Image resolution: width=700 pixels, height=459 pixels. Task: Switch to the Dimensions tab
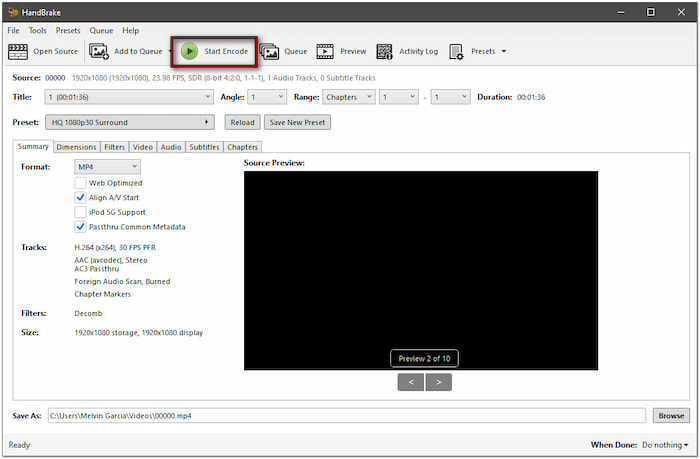point(76,147)
